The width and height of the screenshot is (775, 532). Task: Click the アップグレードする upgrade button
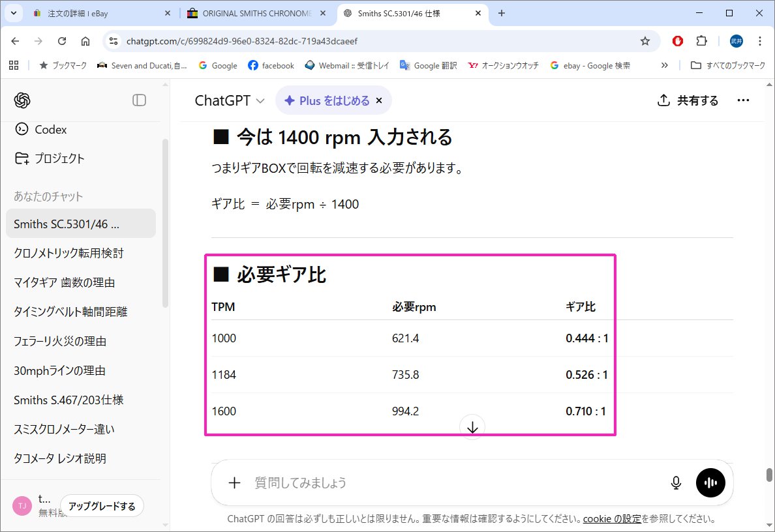coord(102,506)
